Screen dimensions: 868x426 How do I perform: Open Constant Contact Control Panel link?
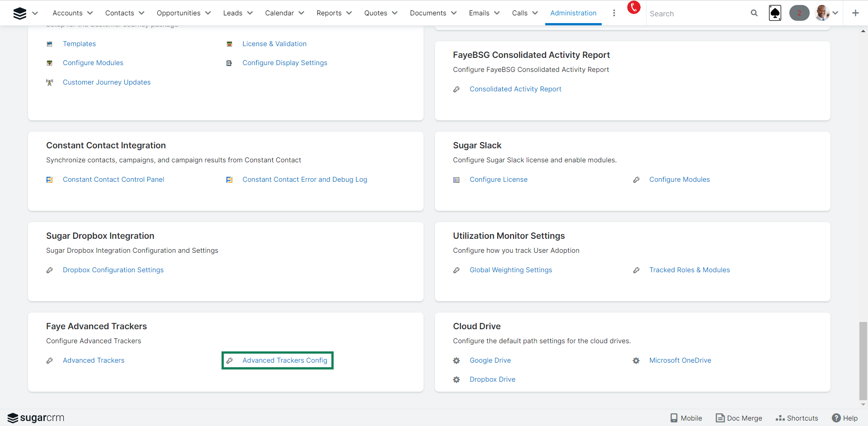(x=113, y=180)
